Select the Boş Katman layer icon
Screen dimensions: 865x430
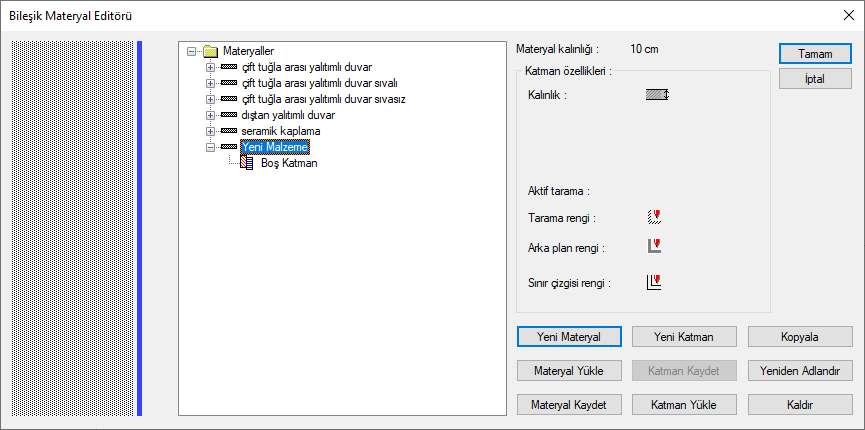pyautogui.click(x=247, y=163)
